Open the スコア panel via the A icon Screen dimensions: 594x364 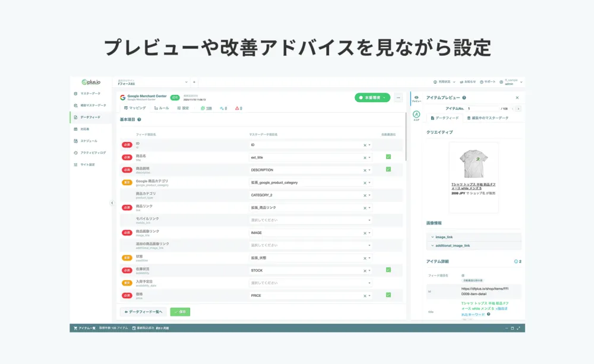(x=415, y=113)
